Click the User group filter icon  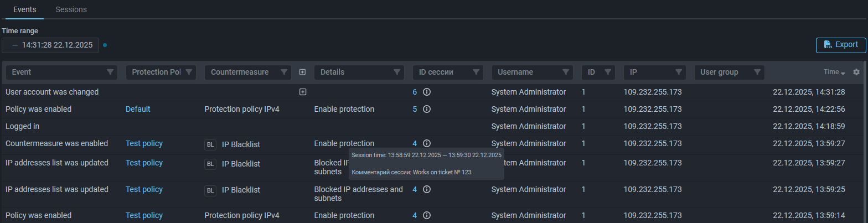[757, 72]
